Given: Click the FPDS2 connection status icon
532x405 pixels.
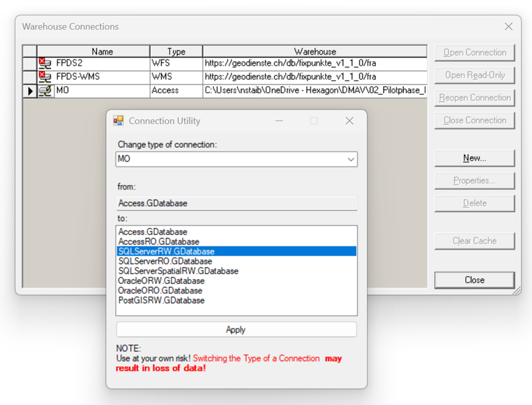Looking at the screenshot, I should tap(45, 63).
